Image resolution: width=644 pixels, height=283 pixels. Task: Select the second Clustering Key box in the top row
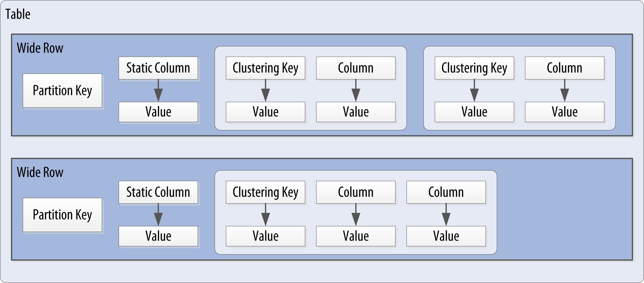coord(474,68)
